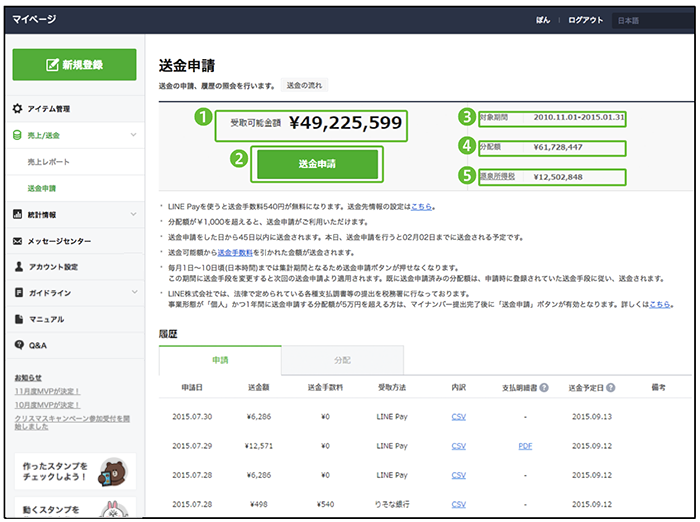Click the 備考 column header

[658, 388]
